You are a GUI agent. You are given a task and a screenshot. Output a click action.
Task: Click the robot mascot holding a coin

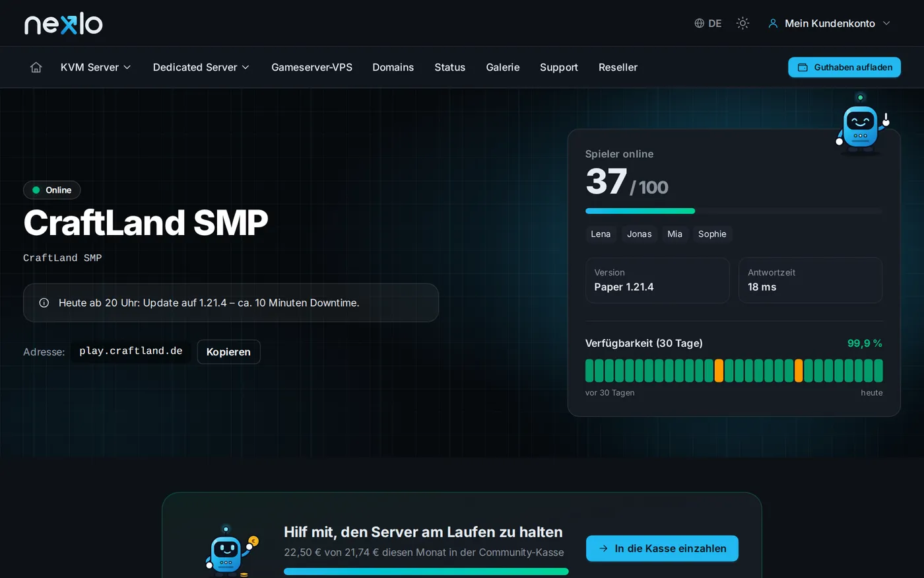click(231, 550)
